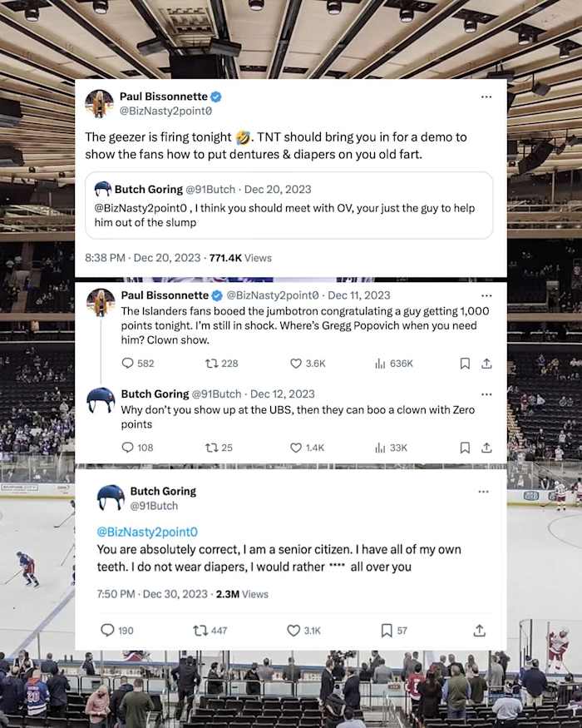Like Butch Goring's UBS clown reply
The image size is (582, 728).
point(296,448)
